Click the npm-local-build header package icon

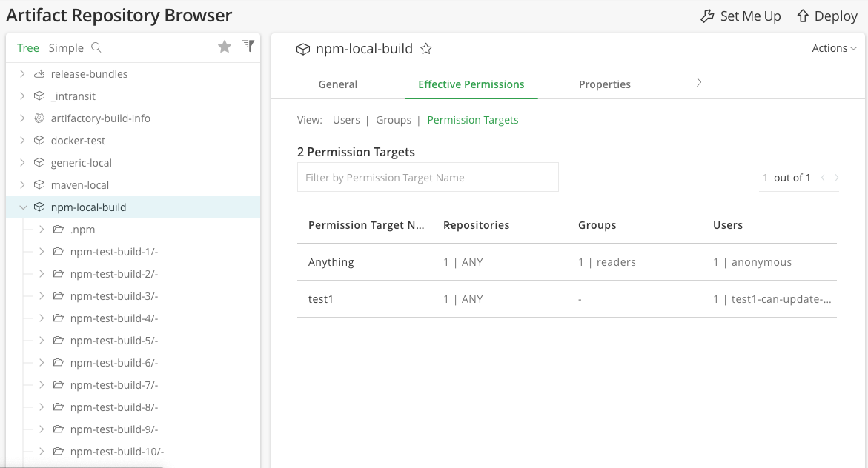(x=303, y=49)
